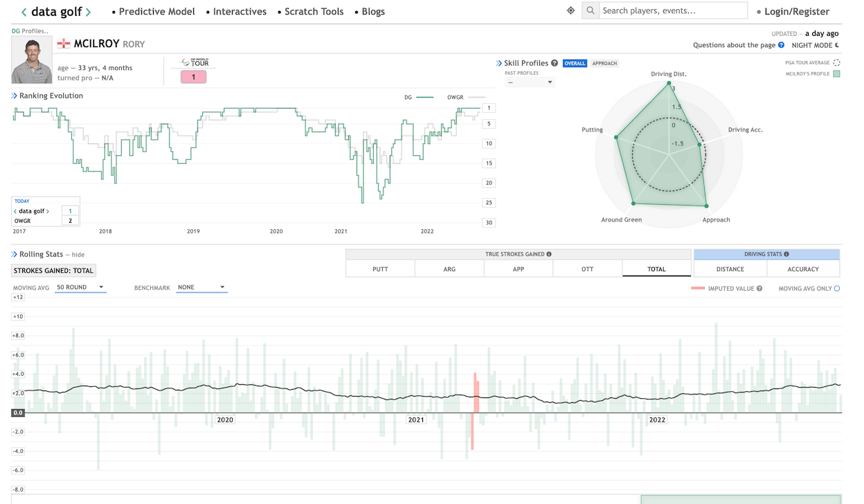Open the Benchmark None dropdown
Image resolution: width=864 pixels, height=504 pixels.
(201, 287)
